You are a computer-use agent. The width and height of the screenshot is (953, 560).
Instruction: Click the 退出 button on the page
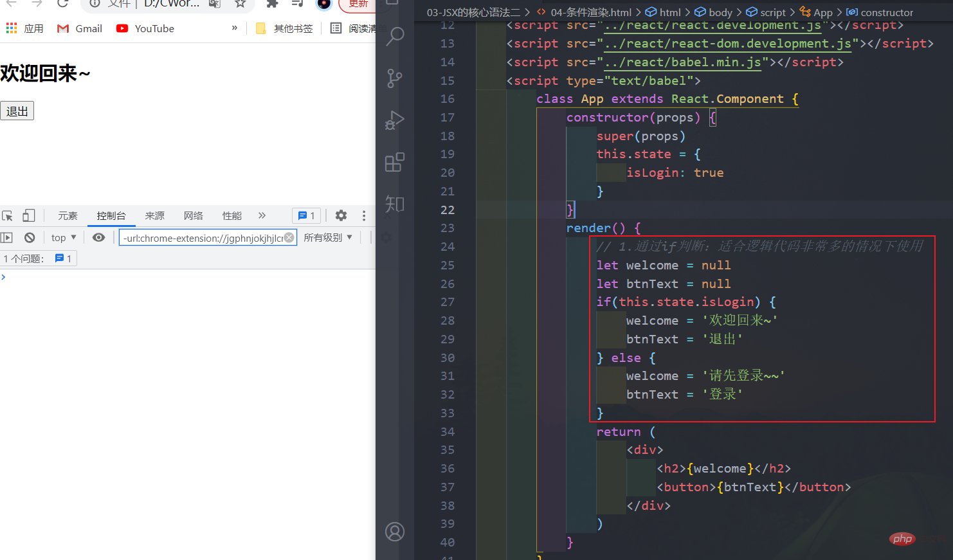coord(17,111)
